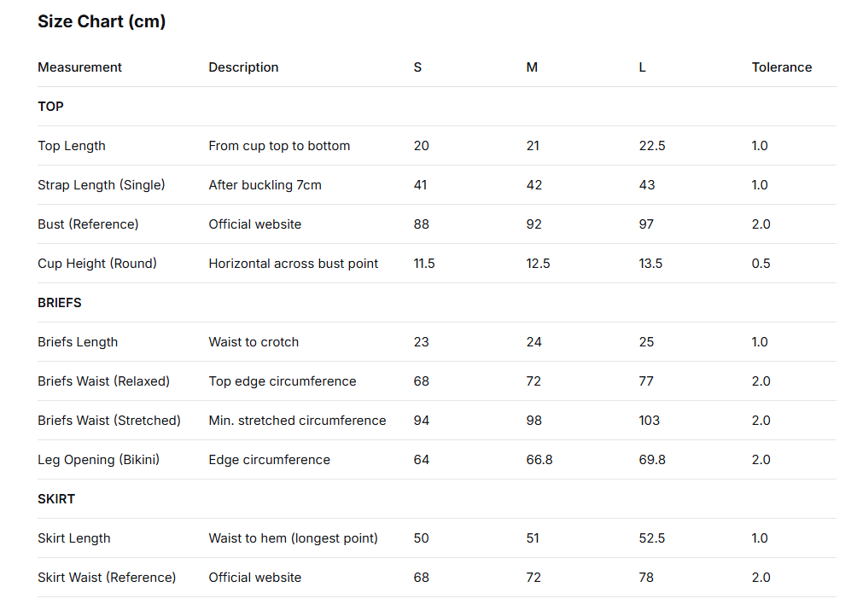Select the Strap Length (Single) row label

tap(102, 185)
